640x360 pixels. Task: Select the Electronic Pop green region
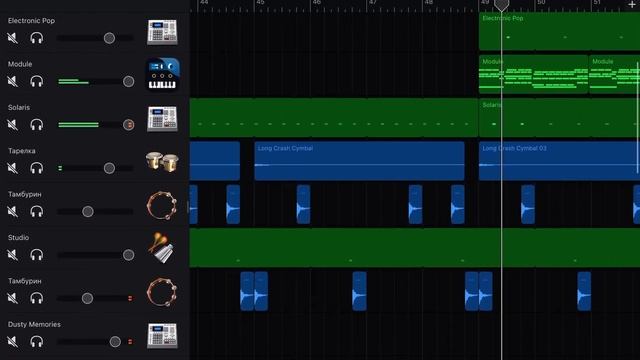coord(559,31)
